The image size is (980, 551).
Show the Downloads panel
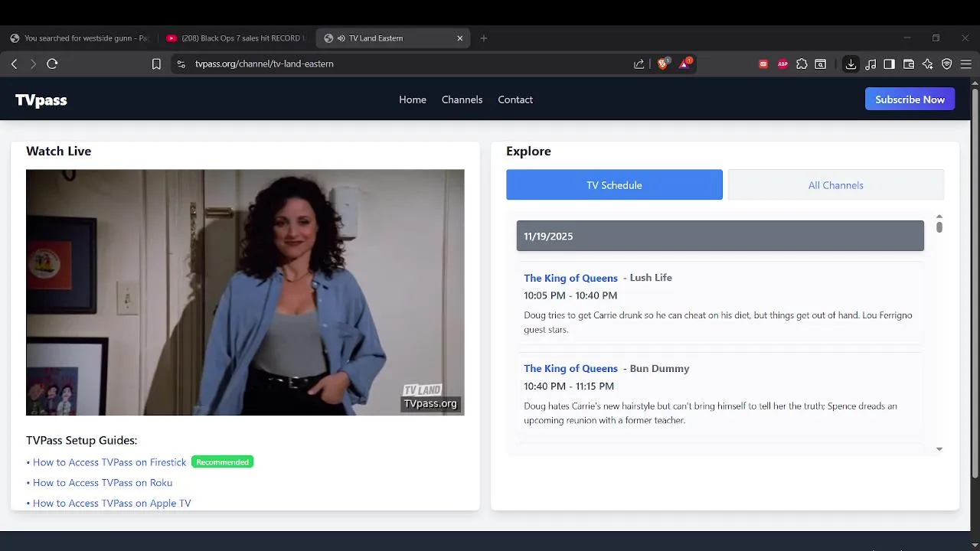851,64
